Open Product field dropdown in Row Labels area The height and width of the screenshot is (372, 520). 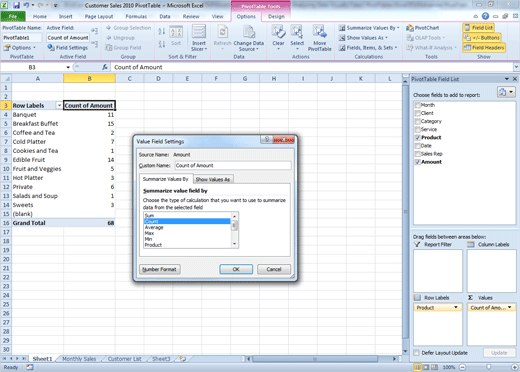click(456, 307)
